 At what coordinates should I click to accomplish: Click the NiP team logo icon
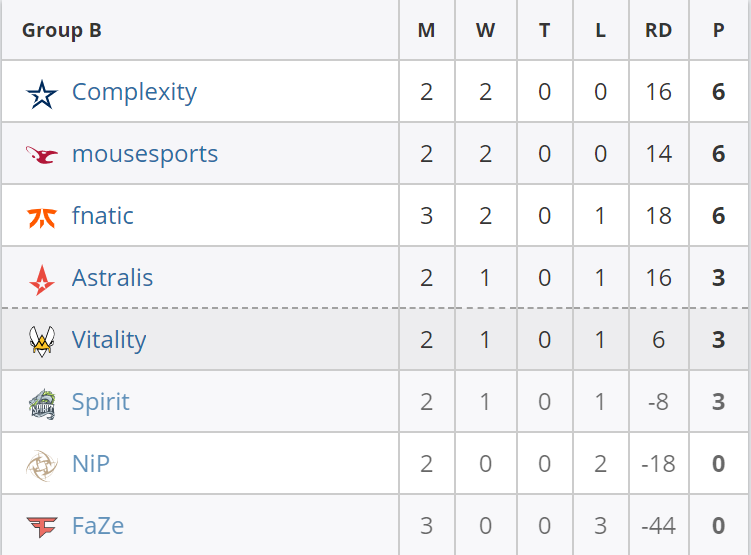tap(42, 465)
